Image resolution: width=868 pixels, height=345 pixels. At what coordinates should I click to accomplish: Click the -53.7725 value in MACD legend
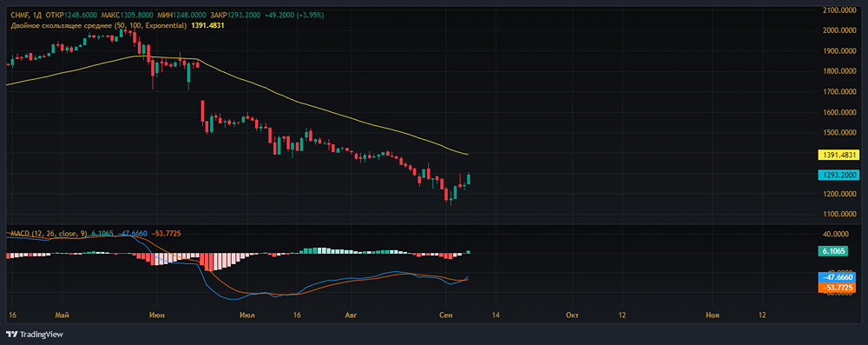[x=166, y=234]
